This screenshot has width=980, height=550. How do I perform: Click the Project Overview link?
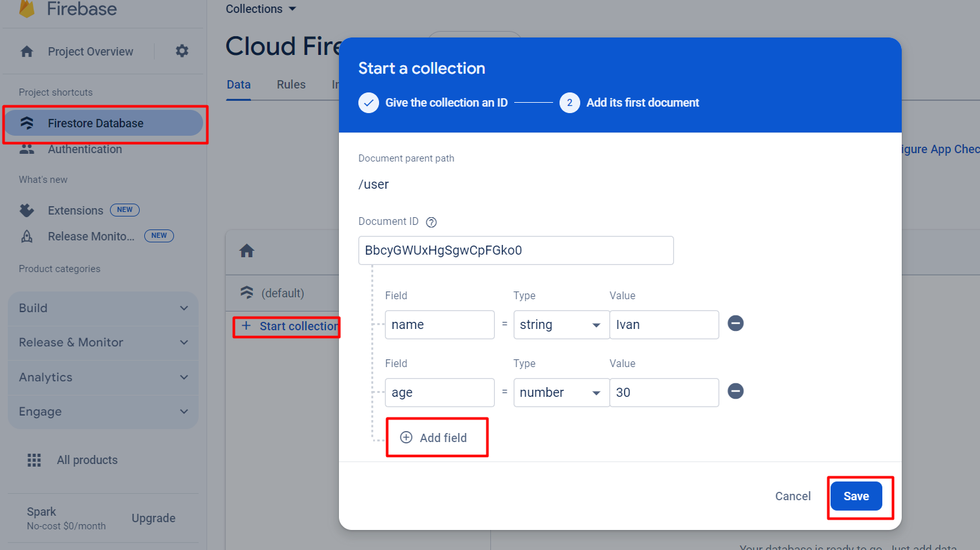tap(91, 52)
